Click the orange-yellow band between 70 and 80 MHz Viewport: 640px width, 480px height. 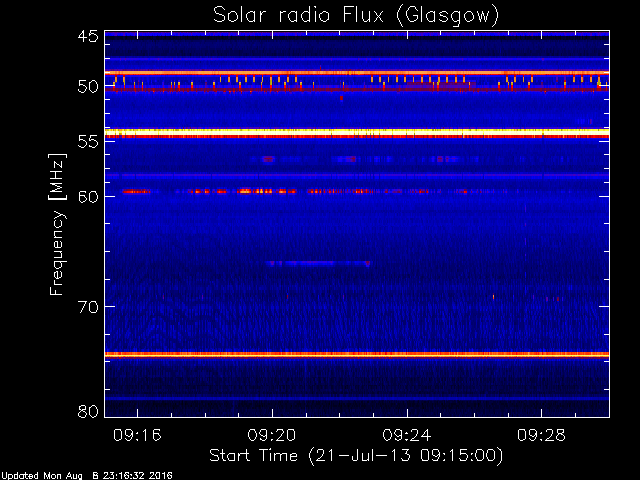click(x=357, y=355)
